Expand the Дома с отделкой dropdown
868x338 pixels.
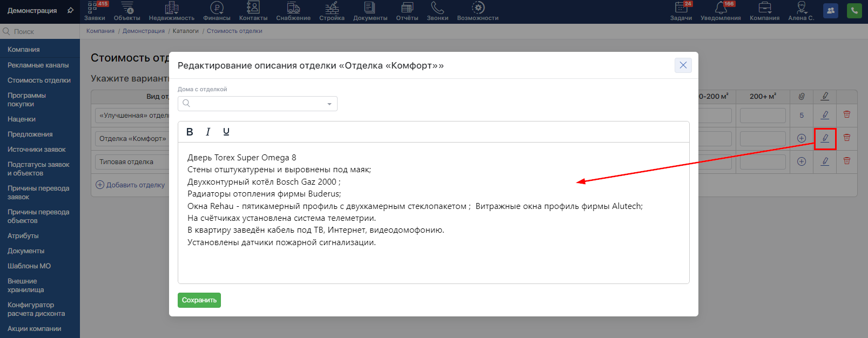coord(329,104)
